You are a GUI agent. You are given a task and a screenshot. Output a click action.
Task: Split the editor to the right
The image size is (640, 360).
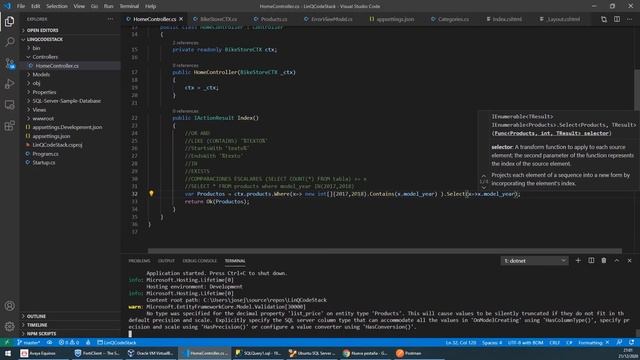[x=617, y=19]
